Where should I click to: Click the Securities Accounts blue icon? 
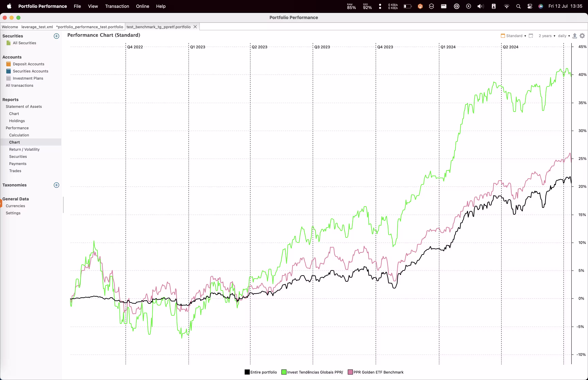click(x=9, y=71)
